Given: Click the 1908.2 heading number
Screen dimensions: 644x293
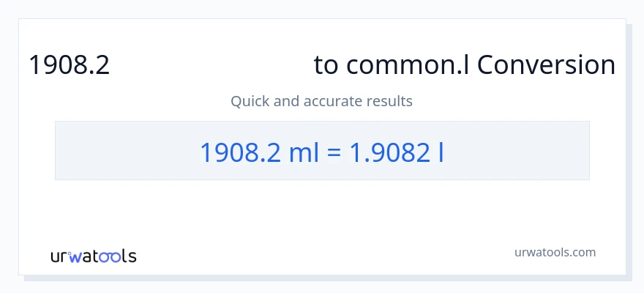Looking at the screenshot, I should coord(69,66).
